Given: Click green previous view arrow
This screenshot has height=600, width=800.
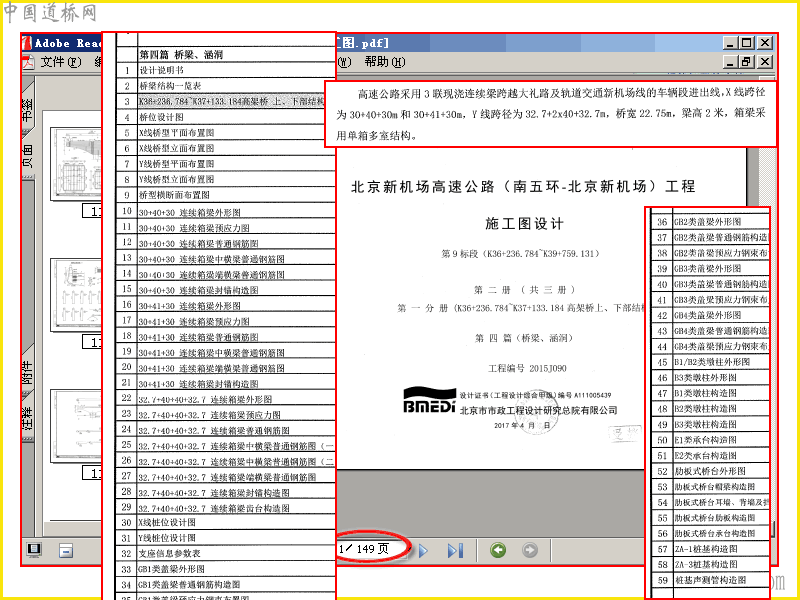Looking at the screenshot, I should pyautogui.click(x=498, y=550).
